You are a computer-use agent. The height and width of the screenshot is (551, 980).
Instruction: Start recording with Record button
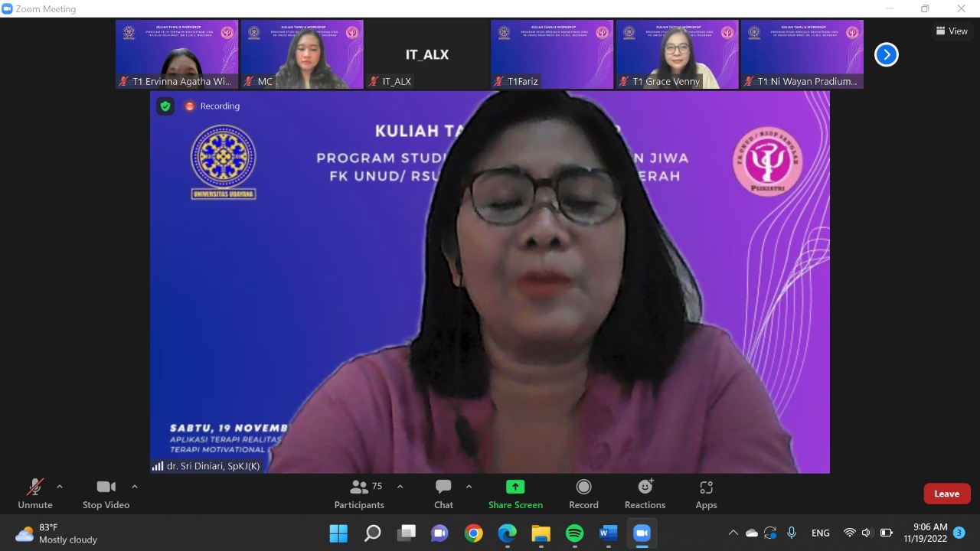pyautogui.click(x=583, y=494)
